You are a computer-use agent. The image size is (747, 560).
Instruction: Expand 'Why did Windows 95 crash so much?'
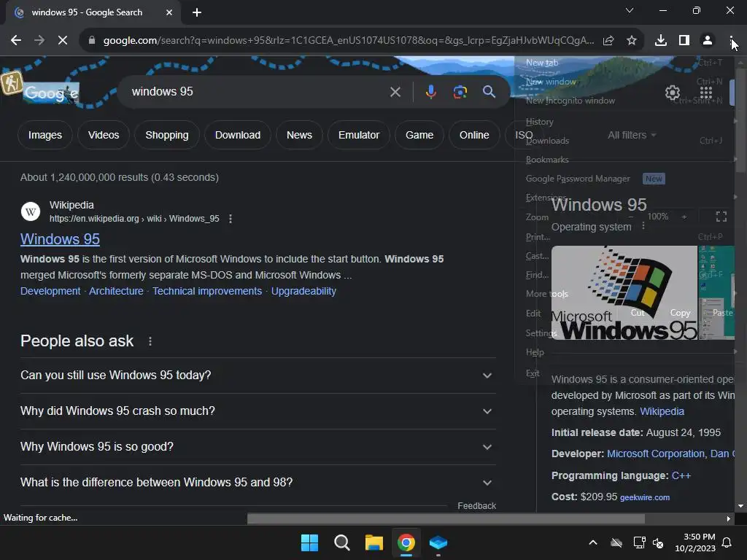pos(258,411)
